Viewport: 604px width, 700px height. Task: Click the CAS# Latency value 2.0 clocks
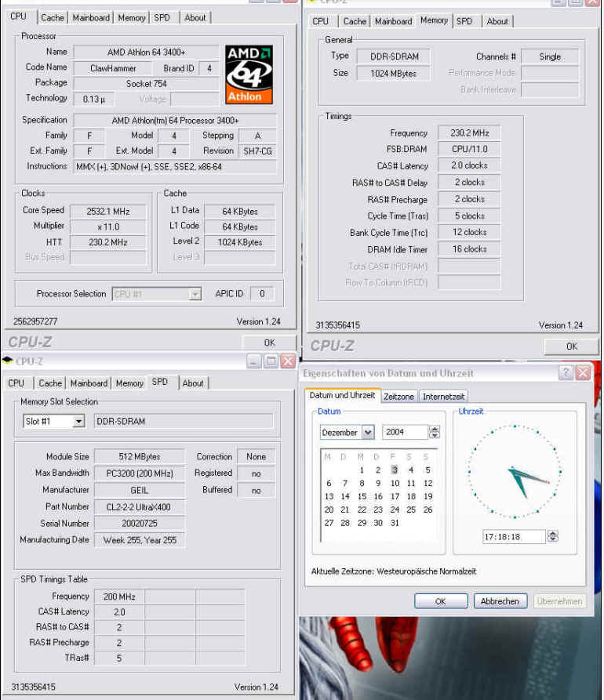(x=470, y=165)
